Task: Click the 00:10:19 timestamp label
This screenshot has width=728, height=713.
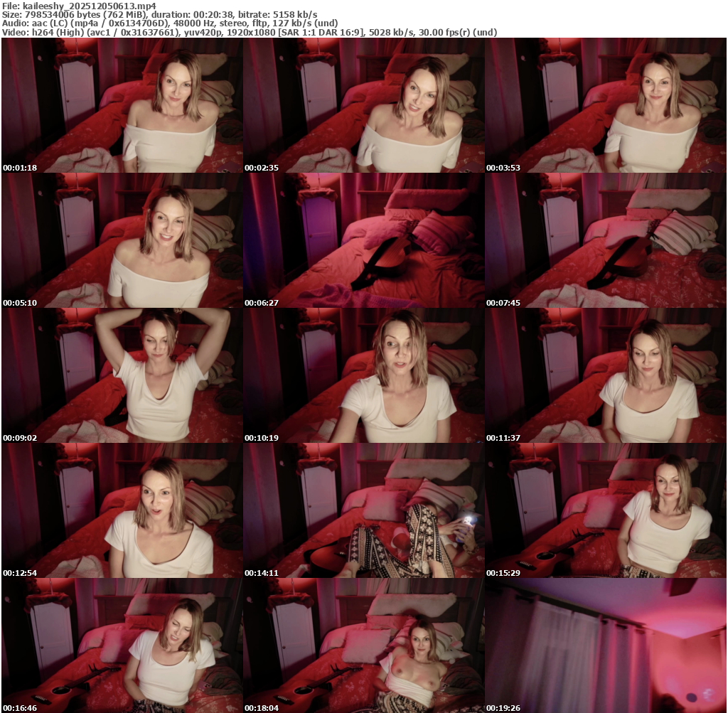Action: coord(262,438)
